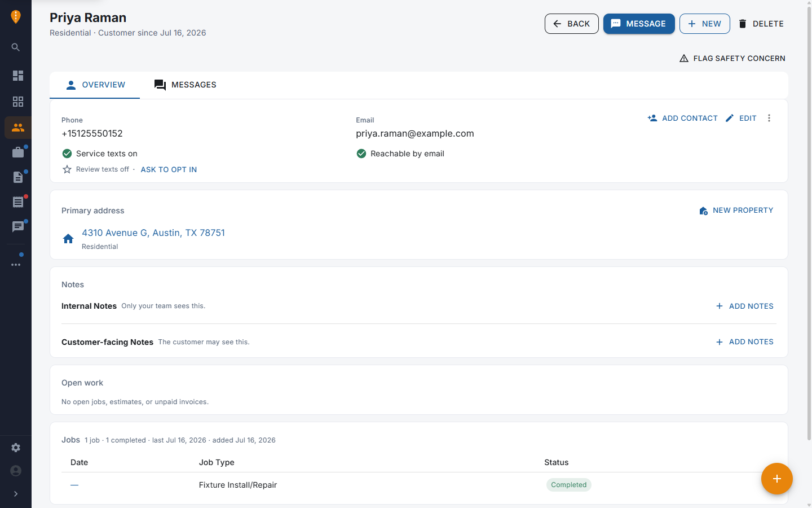Click the scrollbar down arrow
This screenshot has width=812, height=508.
point(809,505)
